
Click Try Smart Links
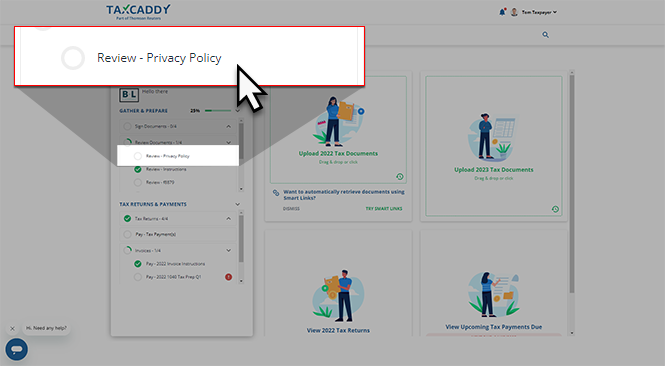[384, 209]
